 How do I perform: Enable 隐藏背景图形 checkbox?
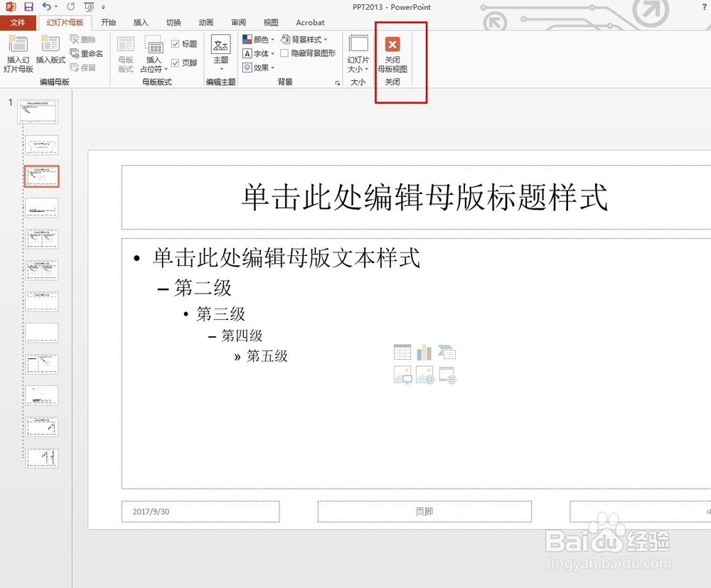point(284,53)
